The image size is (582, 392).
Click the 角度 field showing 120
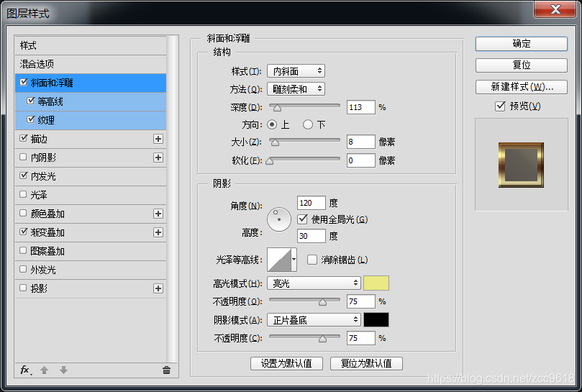(312, 203)
